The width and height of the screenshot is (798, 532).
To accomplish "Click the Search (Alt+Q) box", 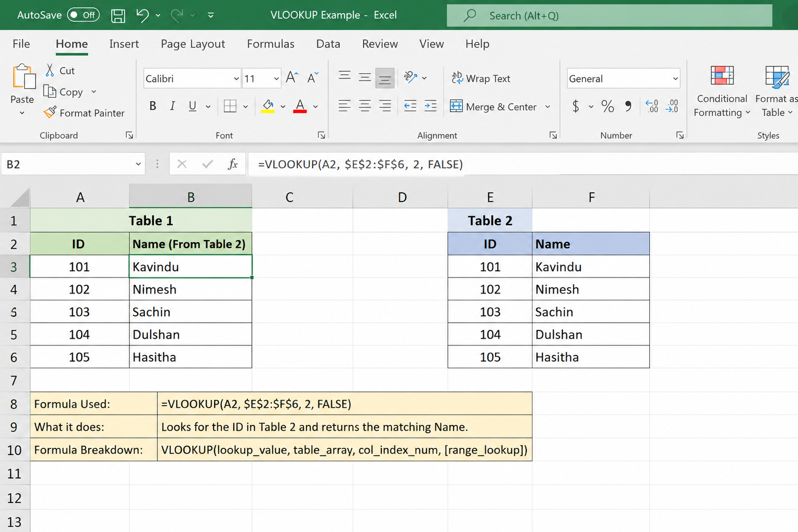I will 609,16.
